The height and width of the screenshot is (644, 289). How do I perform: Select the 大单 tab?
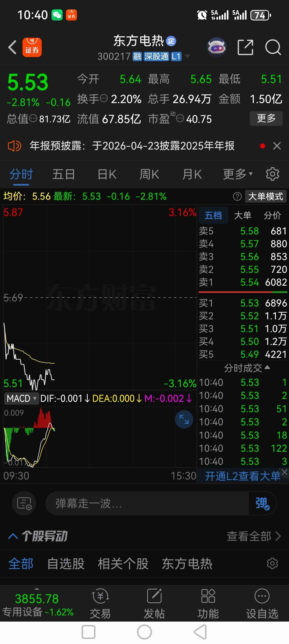click(243, 215)
